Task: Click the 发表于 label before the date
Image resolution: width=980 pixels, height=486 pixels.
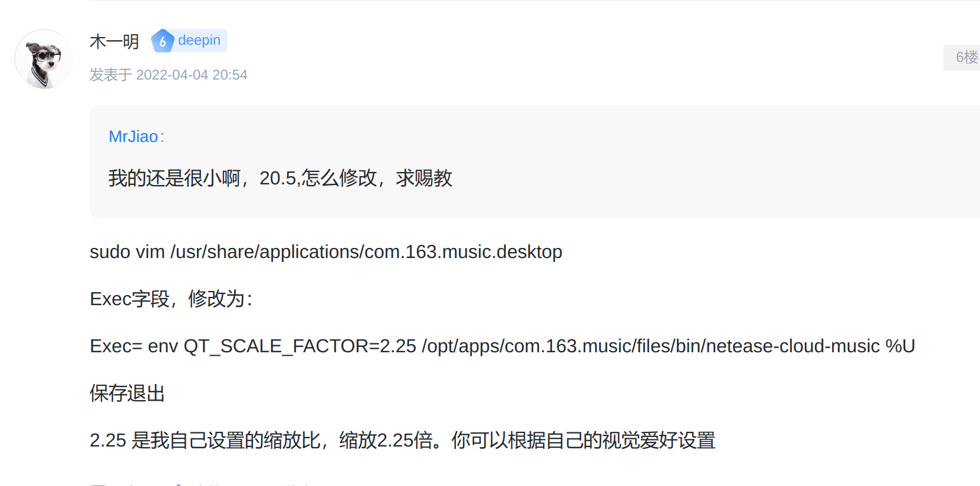Action: (110, 75)
